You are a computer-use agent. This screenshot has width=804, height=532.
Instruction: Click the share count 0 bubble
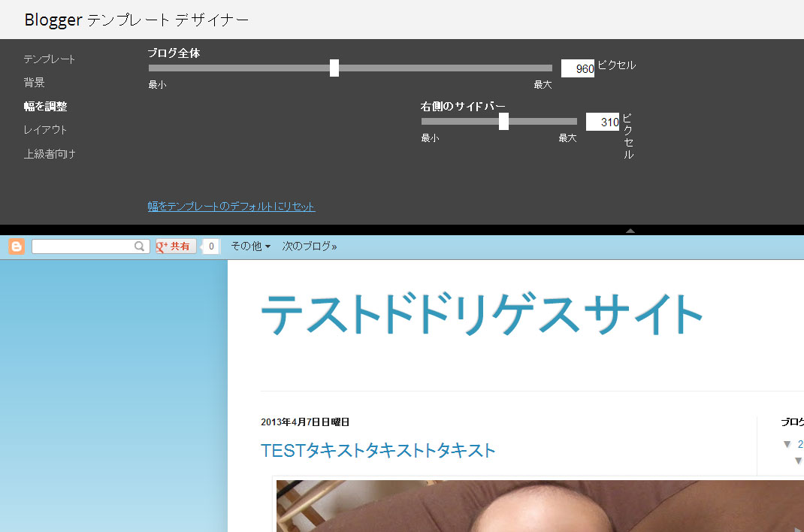point(210,246)
